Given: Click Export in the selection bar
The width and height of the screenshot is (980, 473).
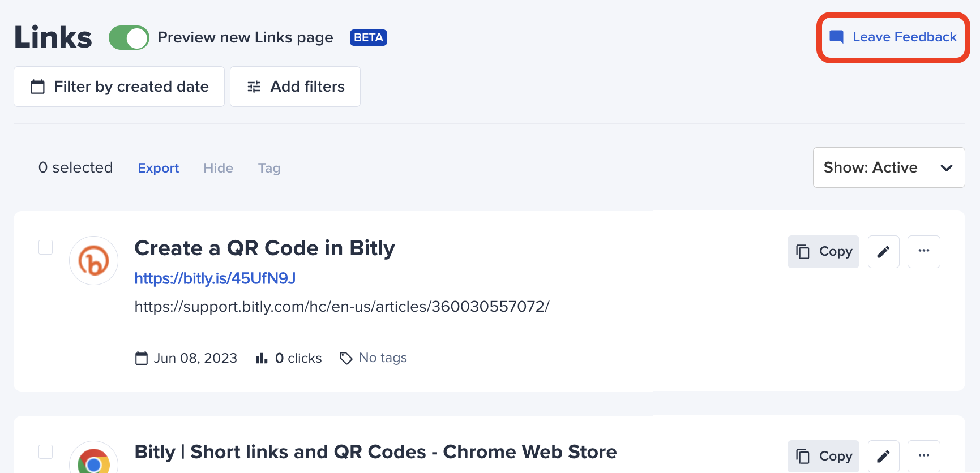Looking at the screenshot, I should pyautogui.click(x=159, y=168).
